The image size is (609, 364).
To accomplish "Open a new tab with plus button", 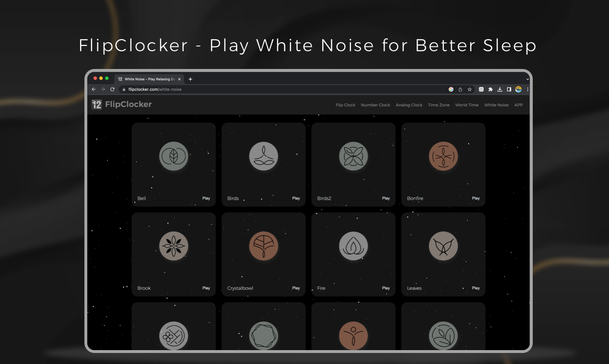I will tap(190, 79).
